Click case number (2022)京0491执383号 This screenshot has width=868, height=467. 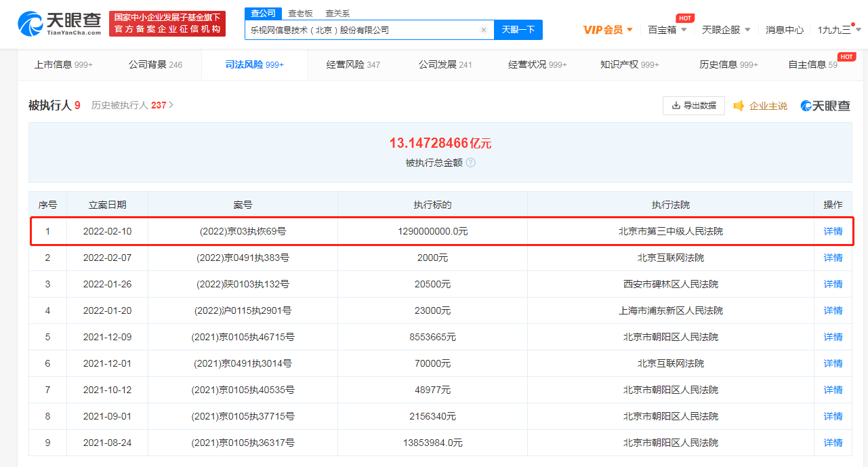(x=243, y=258)
